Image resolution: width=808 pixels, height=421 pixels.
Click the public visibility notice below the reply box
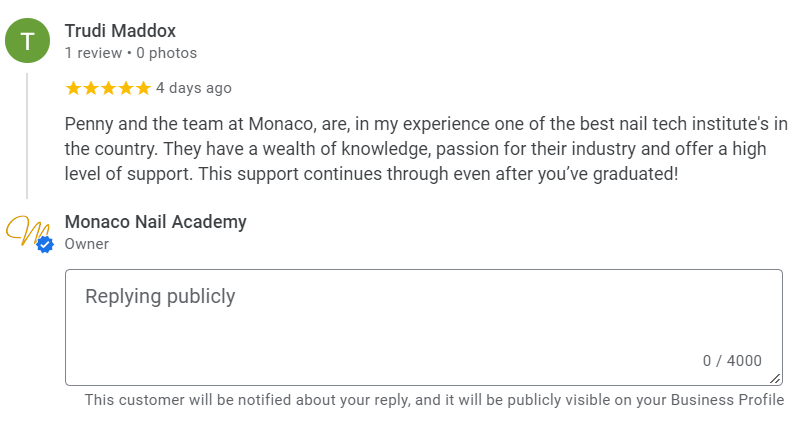tap(434, 400)
